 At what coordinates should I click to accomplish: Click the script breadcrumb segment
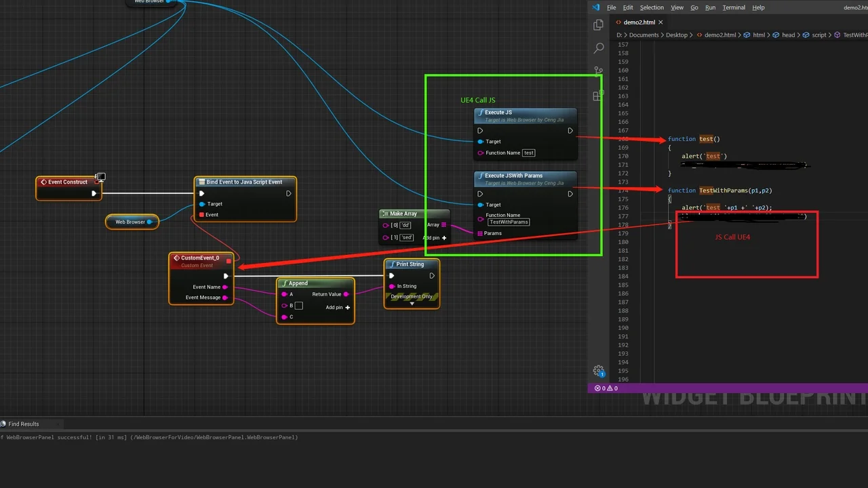819,35
